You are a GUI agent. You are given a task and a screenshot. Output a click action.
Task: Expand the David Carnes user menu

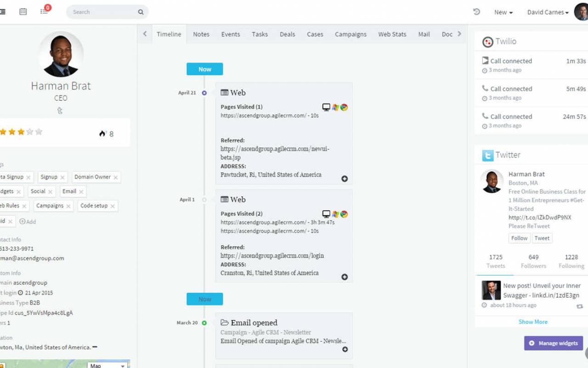pyautogui.click(x=548, y=12)
